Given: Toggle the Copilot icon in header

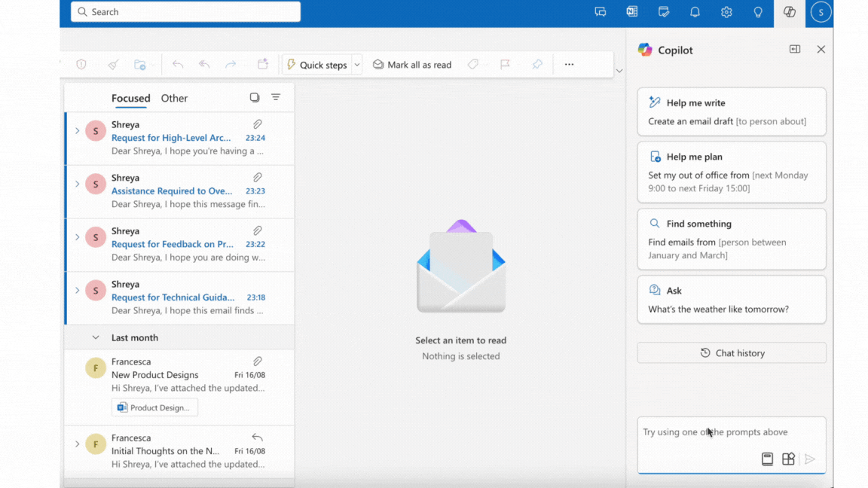Looking at the screenshot, I should (x=790, y=11).
